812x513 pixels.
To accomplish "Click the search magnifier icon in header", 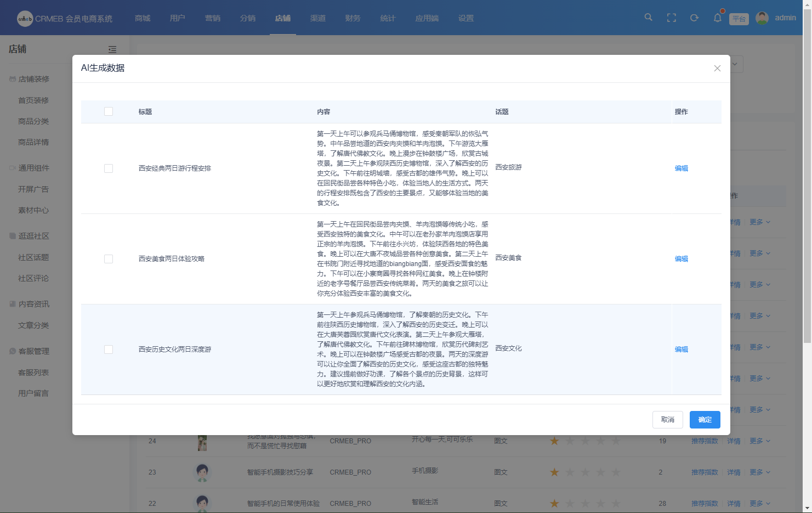I will (x=648, y=18).
